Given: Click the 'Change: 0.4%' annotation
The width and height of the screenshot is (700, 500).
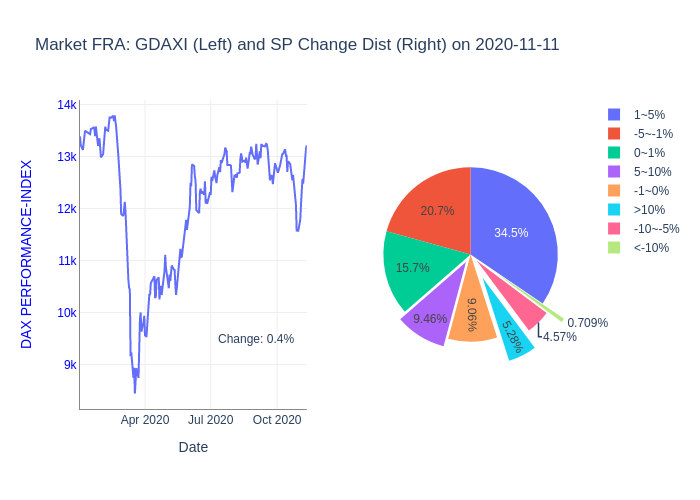Looking at the screenshot, I should point(256,339).
